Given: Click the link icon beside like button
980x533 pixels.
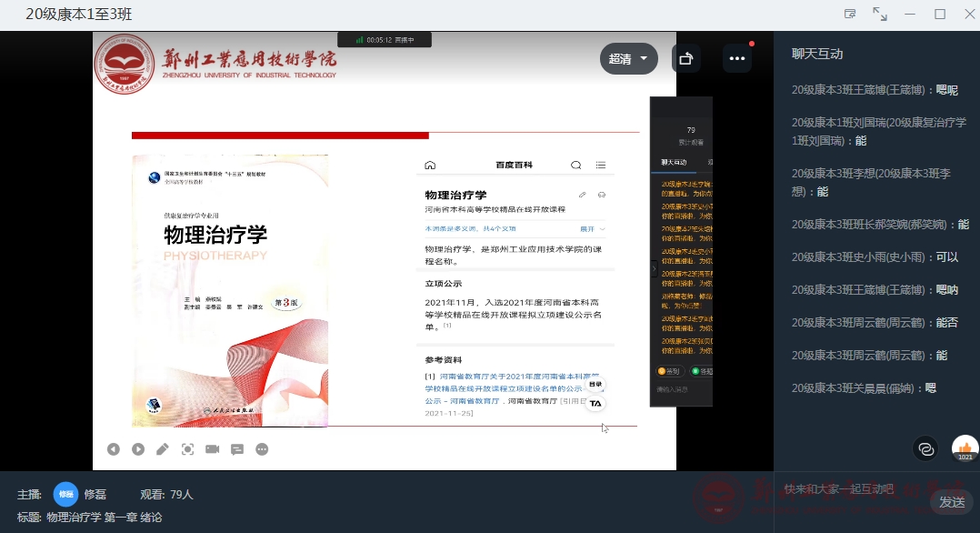Looking at the screenshot, I should (x=925, y=448).
